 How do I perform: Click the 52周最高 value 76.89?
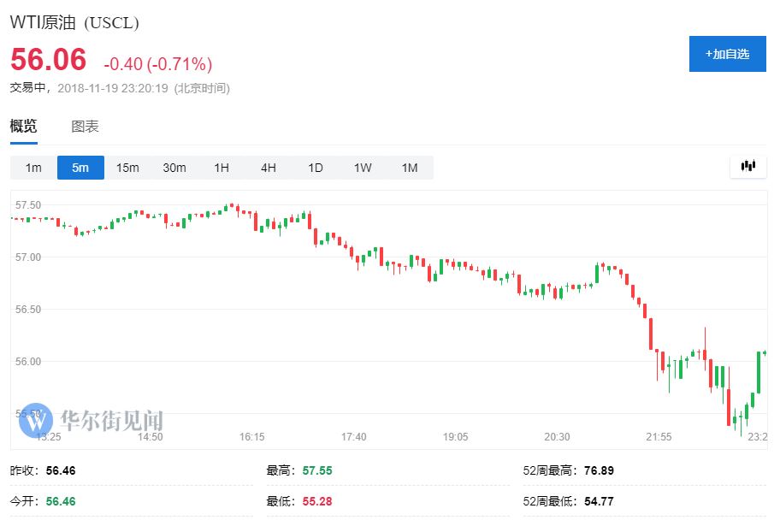(x=599, y=470)
